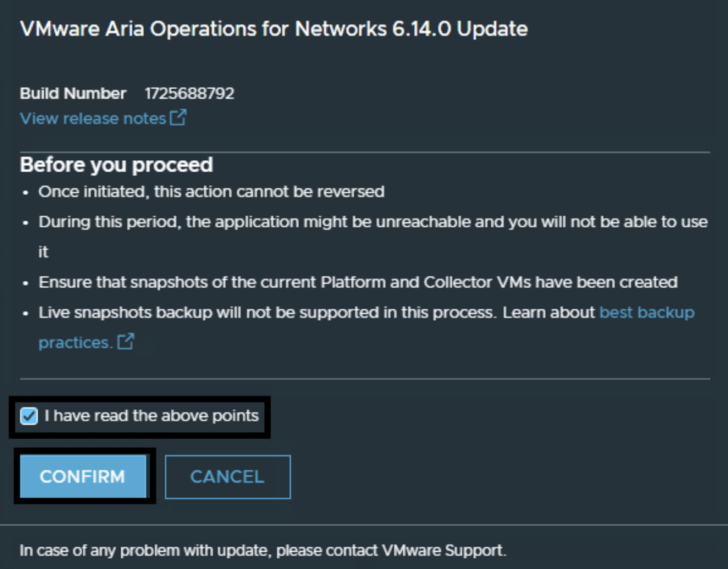Image resolution: width=728 pixels, height=569 pixels.
Task: Open the "View release notes" link
Action: click(x=92, y=119)
